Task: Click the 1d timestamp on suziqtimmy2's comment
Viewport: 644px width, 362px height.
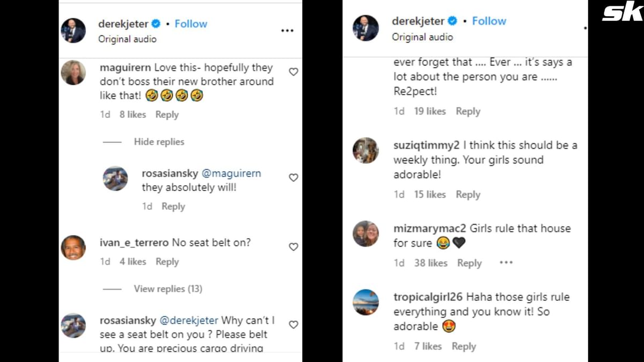Action: pos(399,194)
